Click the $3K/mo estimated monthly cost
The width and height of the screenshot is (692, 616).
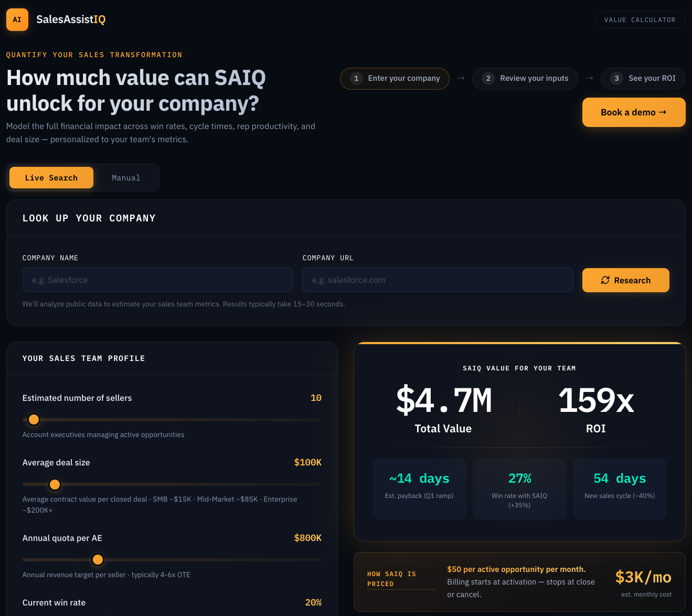(x=643, y=577)
